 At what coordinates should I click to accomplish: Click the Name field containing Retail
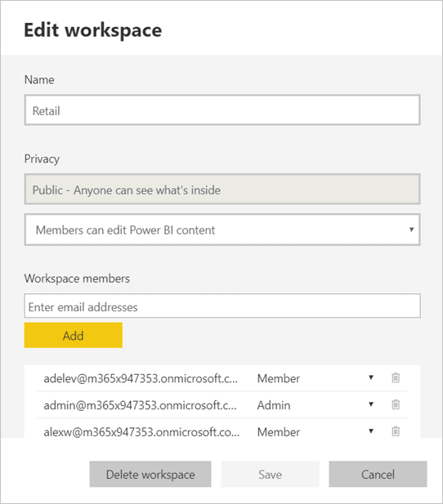(222, 110)
